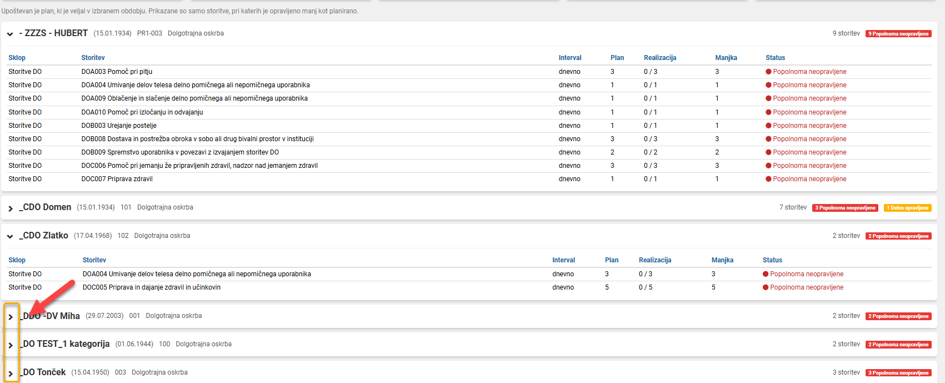The width and height of the screenshot is (945, 383).
Task: Click the orange '1 Delno opravljene' badge
Action: coord(908,208)
